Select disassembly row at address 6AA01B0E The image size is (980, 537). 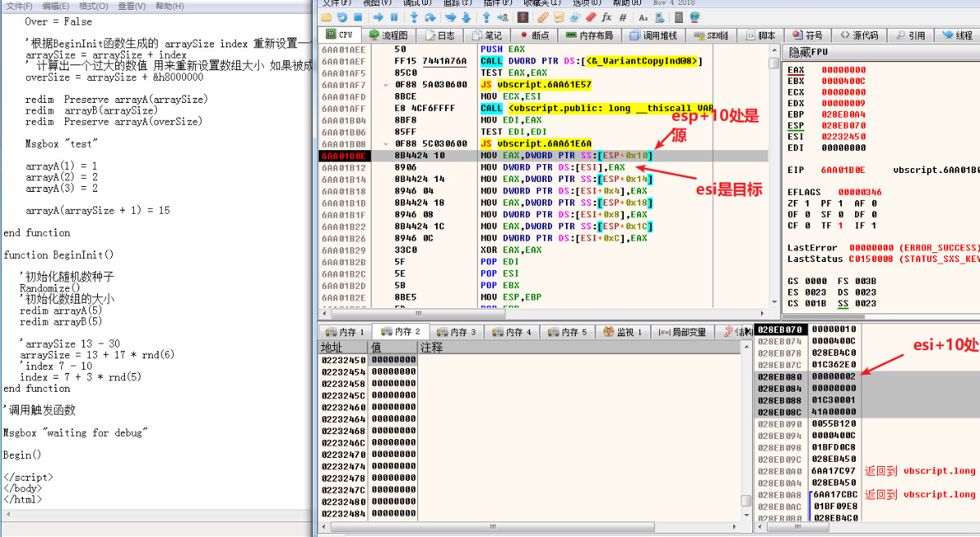pos(543,155)
